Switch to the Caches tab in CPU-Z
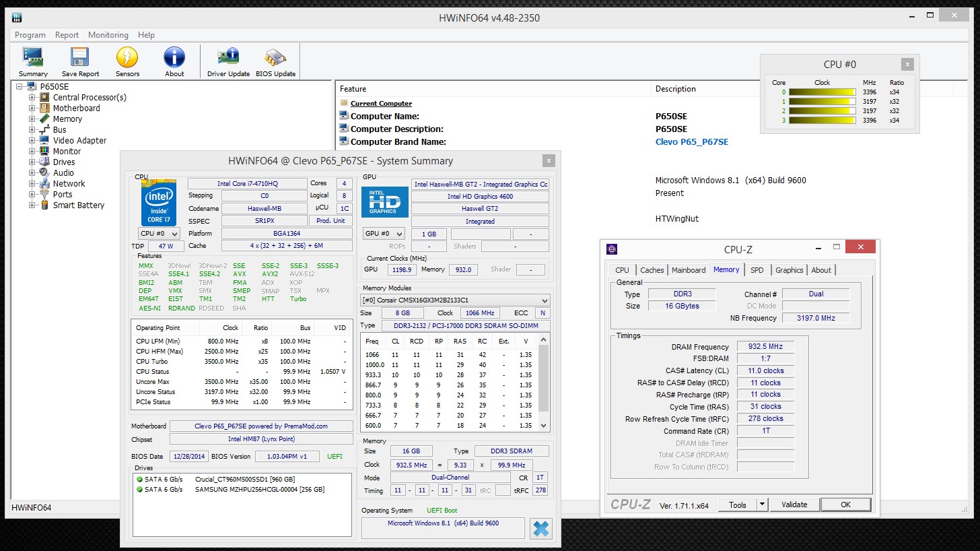This screenshot has height=551, width=980. (x=652, y=270)
